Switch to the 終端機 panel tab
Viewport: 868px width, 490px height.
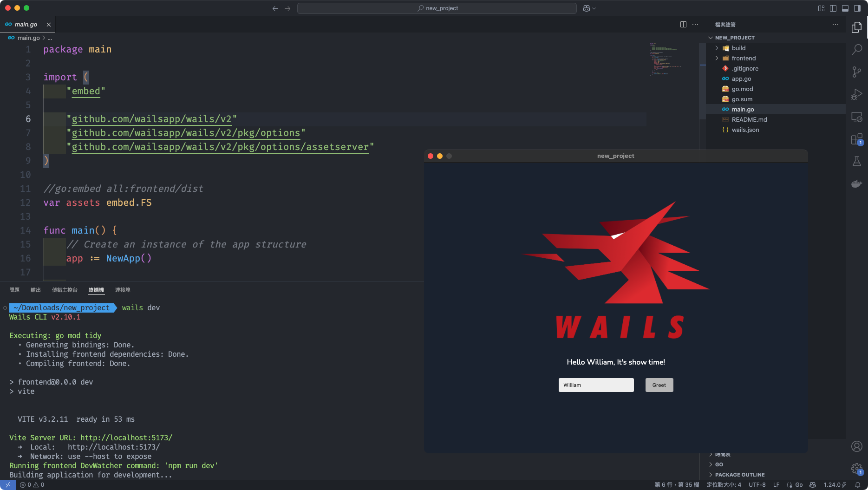pos(96,290)
